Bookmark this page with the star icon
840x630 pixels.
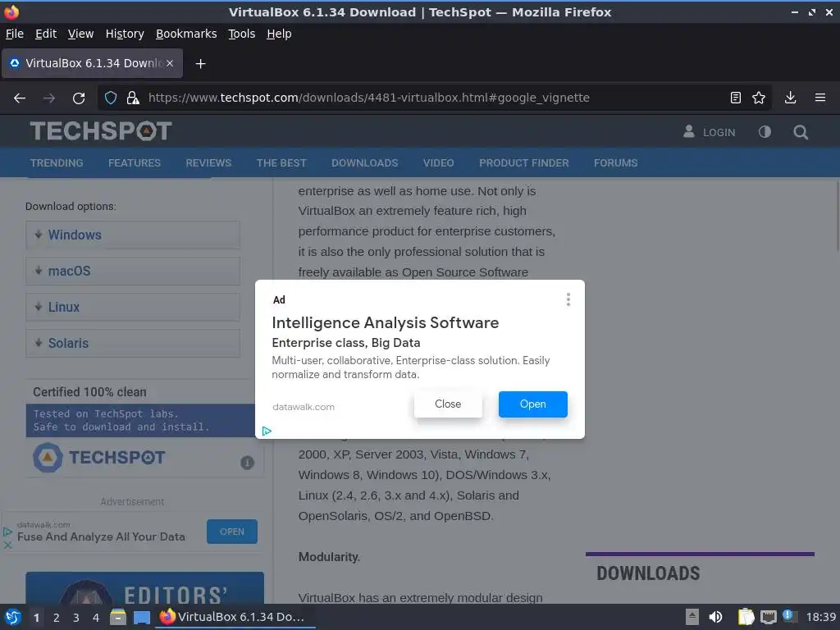(x=759, y=98)
